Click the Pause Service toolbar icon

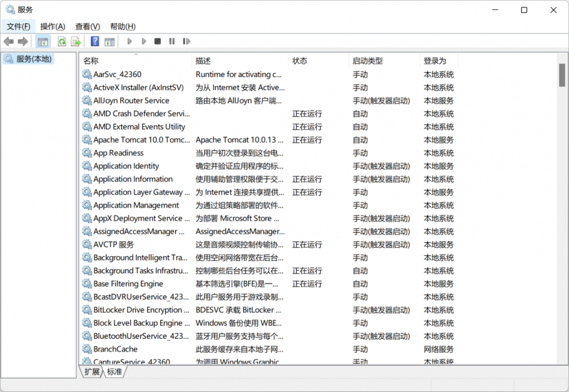pyautogui.click(x=172, y=41)
